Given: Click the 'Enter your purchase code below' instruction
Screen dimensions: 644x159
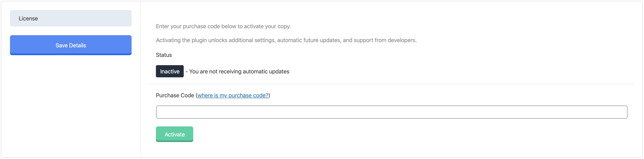Looking at the screenshot, I should 223,26.
